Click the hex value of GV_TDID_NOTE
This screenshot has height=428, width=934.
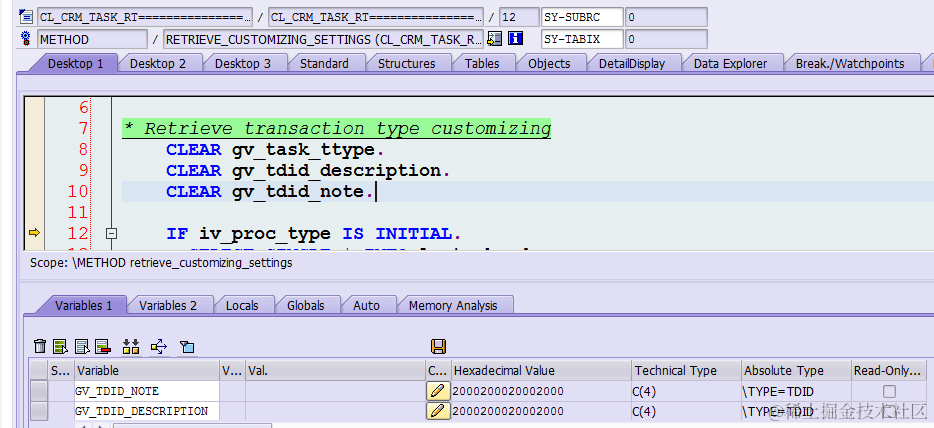[508, 391]
